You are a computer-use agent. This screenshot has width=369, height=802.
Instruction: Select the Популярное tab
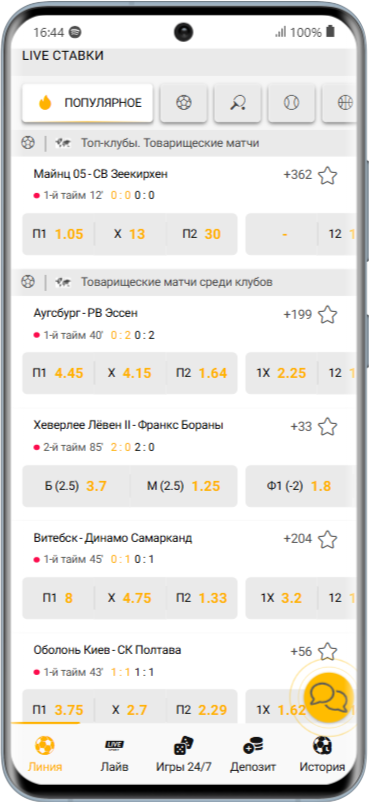click(88, 103)
